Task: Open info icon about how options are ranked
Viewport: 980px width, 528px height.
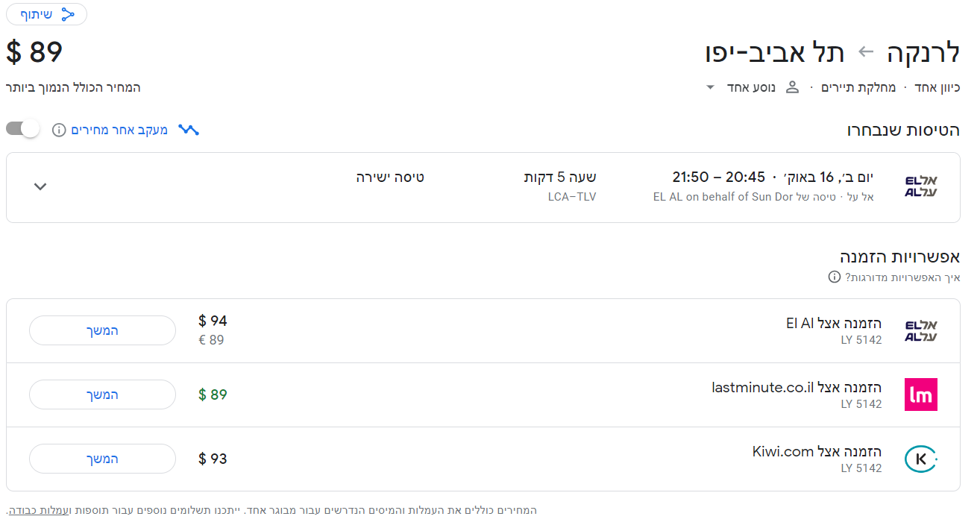Action: pyautogui.click(x=835, y=277)
